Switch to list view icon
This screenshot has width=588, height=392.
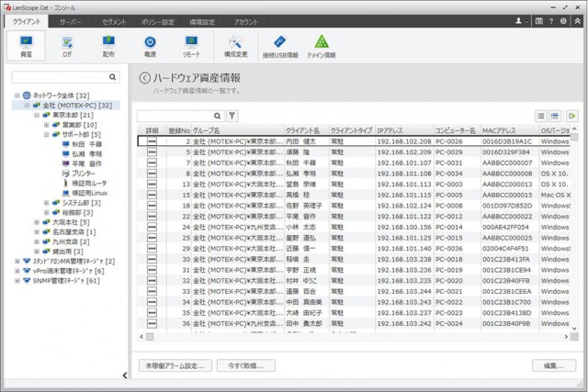point(541,116)
